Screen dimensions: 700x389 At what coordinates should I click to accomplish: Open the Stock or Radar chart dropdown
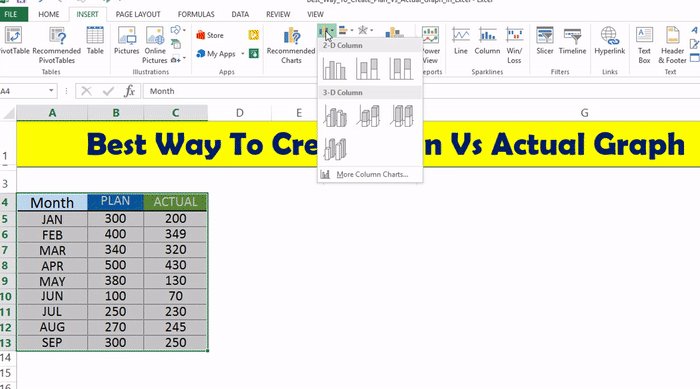pyautogui.click(x=365, y=30)
